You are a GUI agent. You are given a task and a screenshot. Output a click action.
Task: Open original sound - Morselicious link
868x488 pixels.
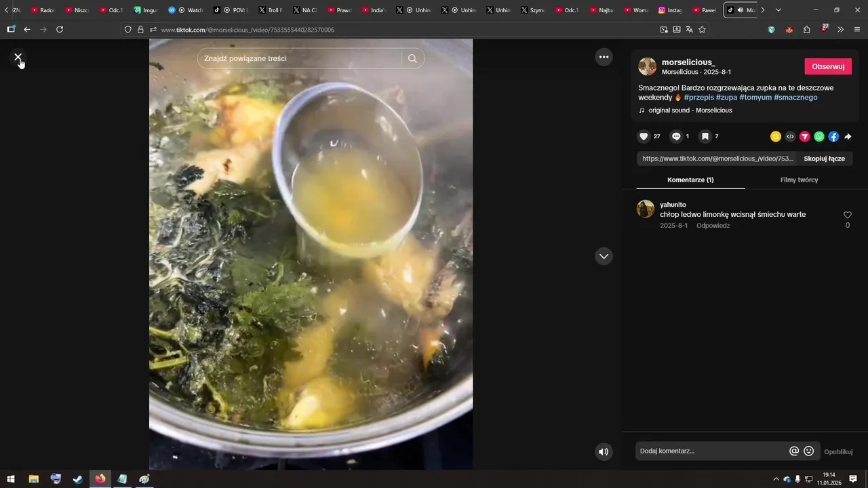click(690, 110)
